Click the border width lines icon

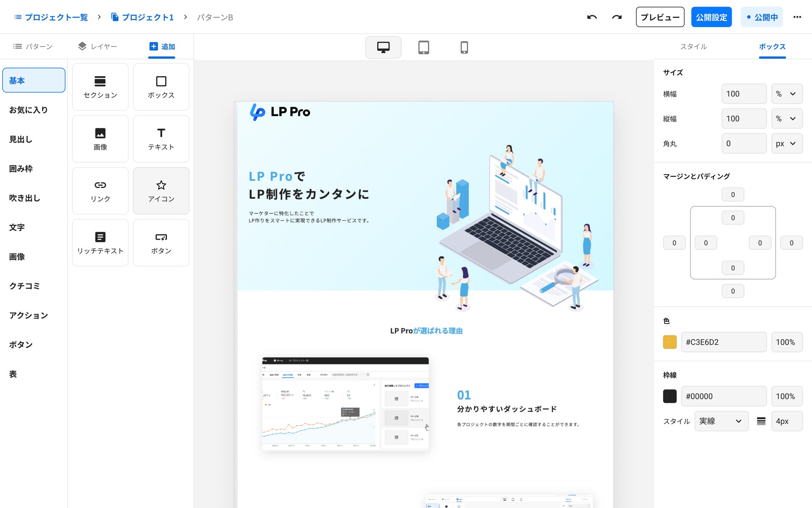761,421
